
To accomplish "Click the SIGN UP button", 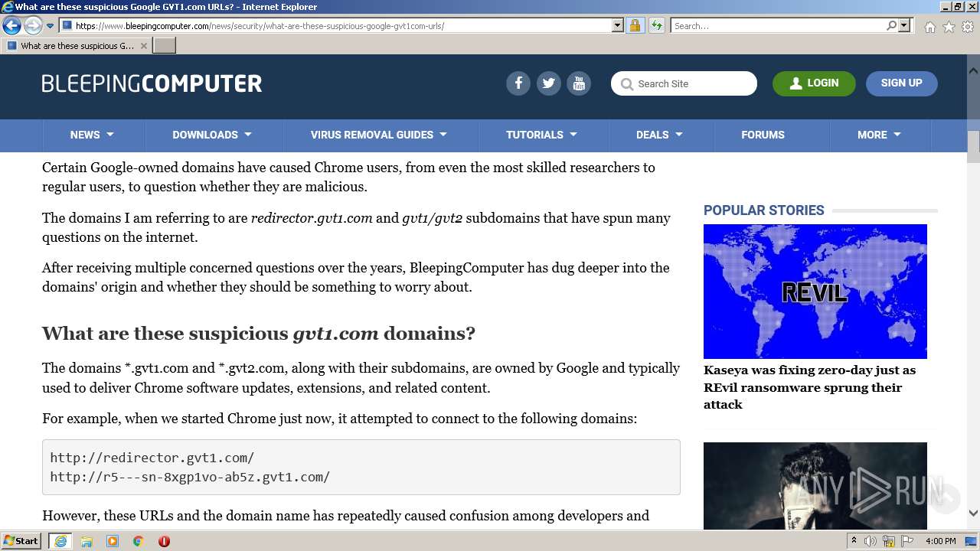I will (x=901, y=83).
